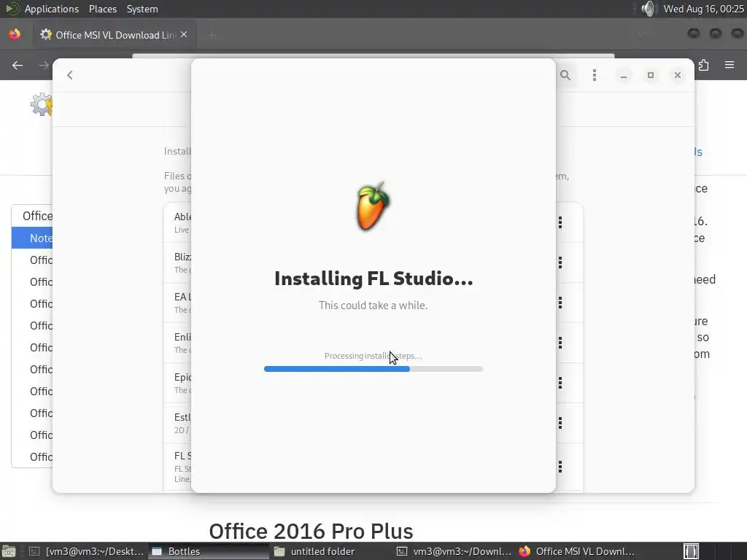
Task: Open the Bottles search icon
Action: [x=565, y=75]
